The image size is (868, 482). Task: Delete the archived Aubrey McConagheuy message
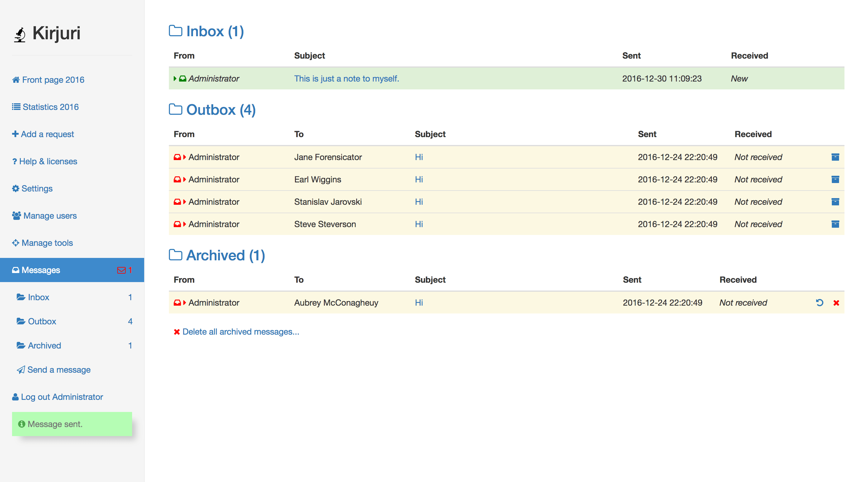point(836,303)
